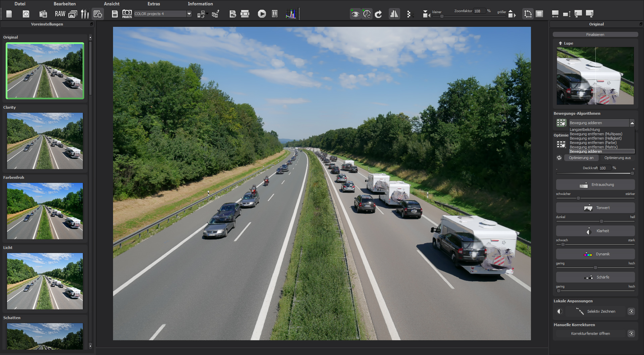This screenshot has width=644, height=355.
Task: Click the save-with-arrow toolbar icon
Action: [232, 14]
